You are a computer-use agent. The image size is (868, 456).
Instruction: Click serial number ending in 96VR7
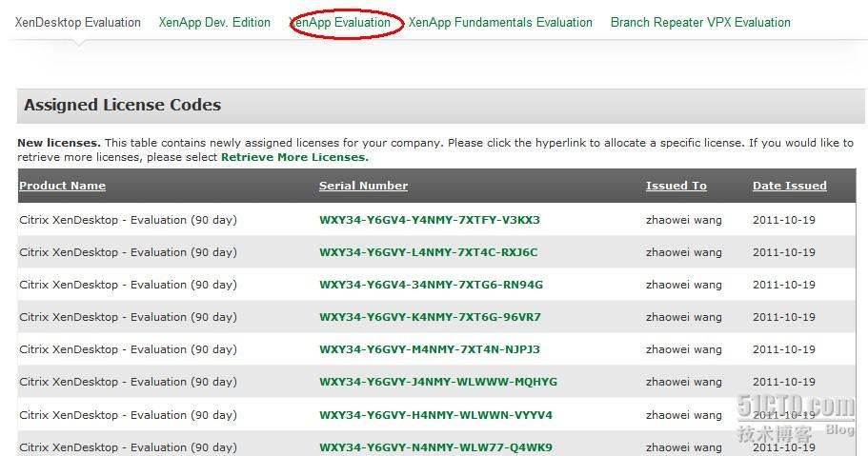[x=430, y=317]
